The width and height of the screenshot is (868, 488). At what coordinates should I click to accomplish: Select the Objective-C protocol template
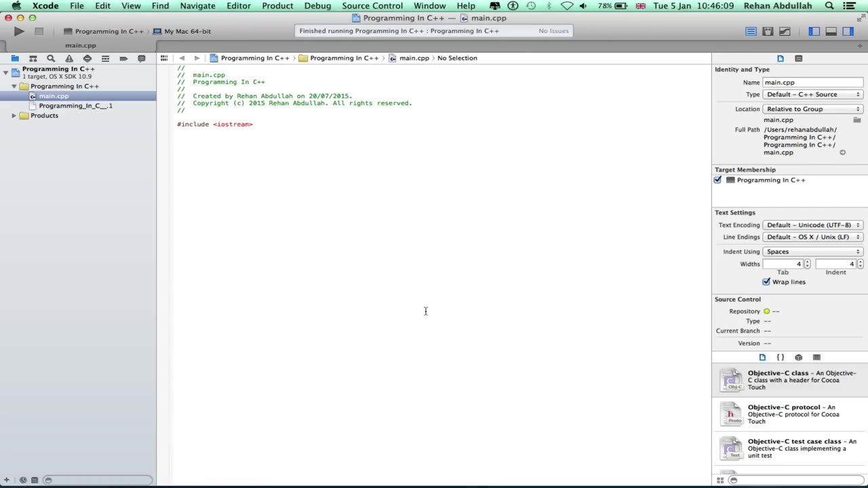(790, 414)
